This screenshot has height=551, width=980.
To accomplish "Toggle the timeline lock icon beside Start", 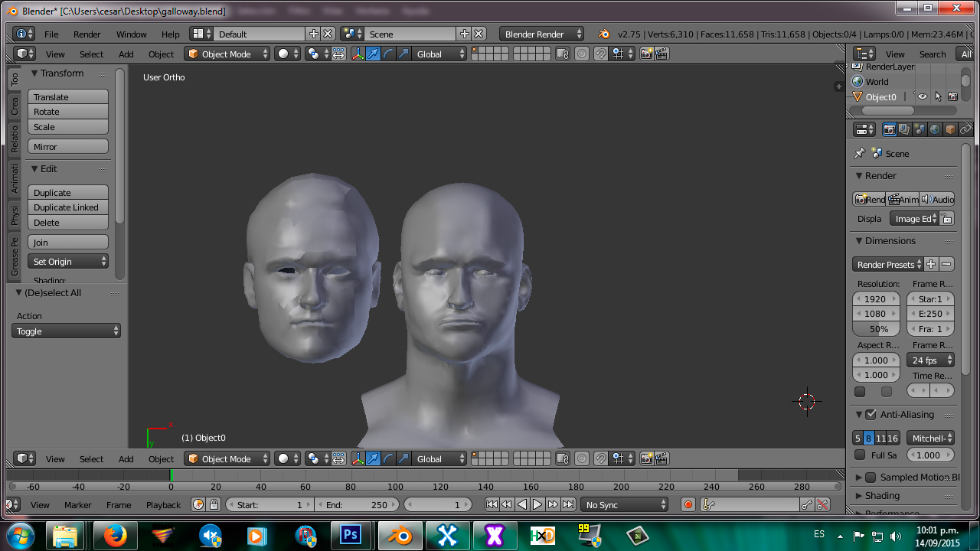I will [214, 504].
